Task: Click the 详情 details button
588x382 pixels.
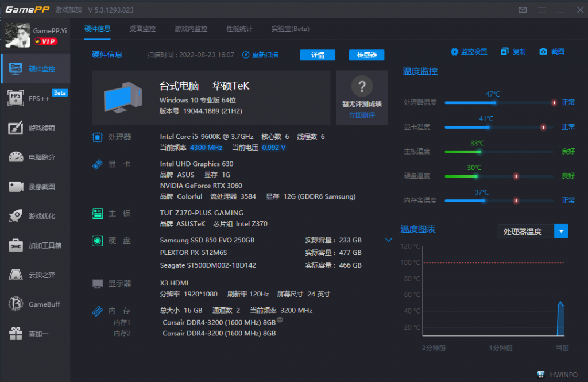Action: click(x=318, y=55)
